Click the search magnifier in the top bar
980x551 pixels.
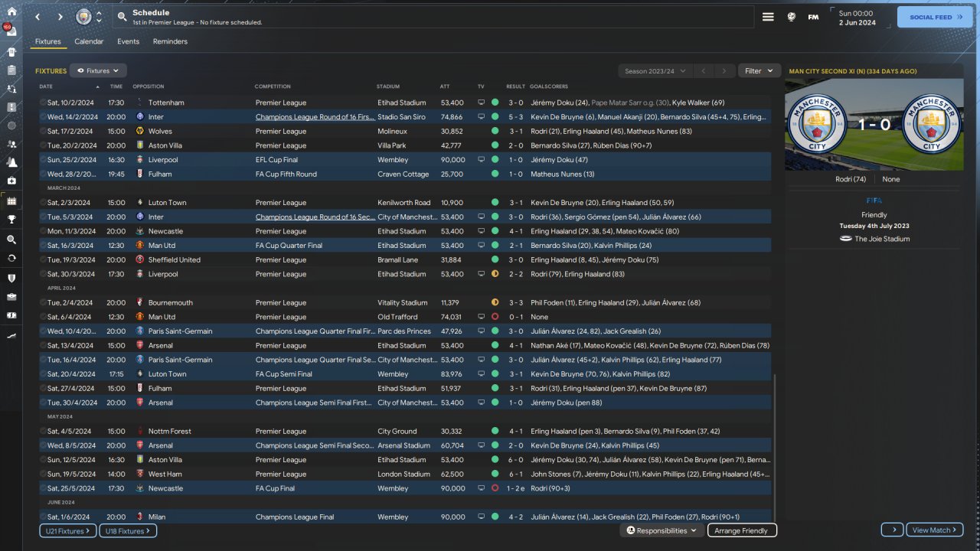pos(122,17)
